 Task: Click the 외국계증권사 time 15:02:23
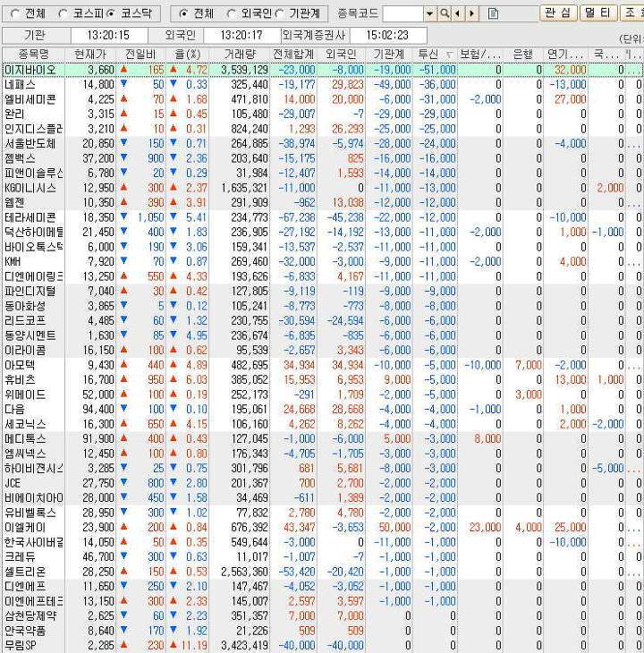[387, 36]
